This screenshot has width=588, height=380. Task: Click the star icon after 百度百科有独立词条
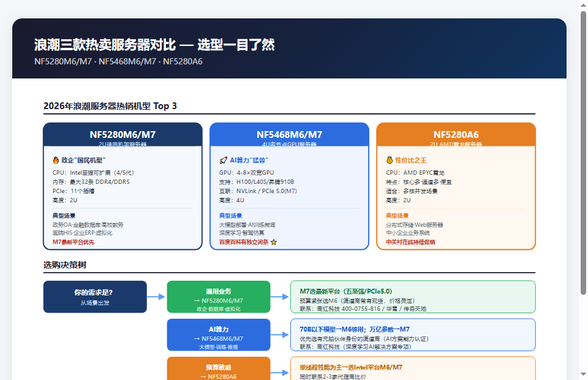click(x=274, y=242)
